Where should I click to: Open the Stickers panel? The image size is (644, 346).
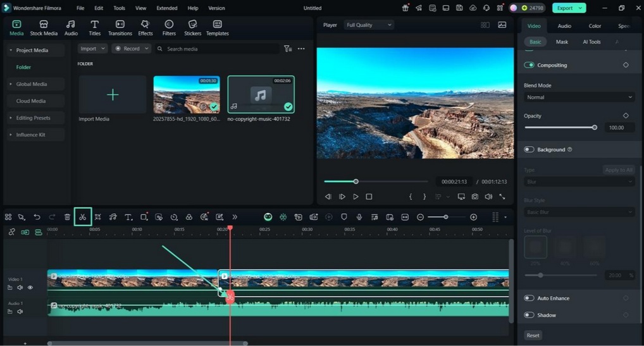[x=192, y=28]
